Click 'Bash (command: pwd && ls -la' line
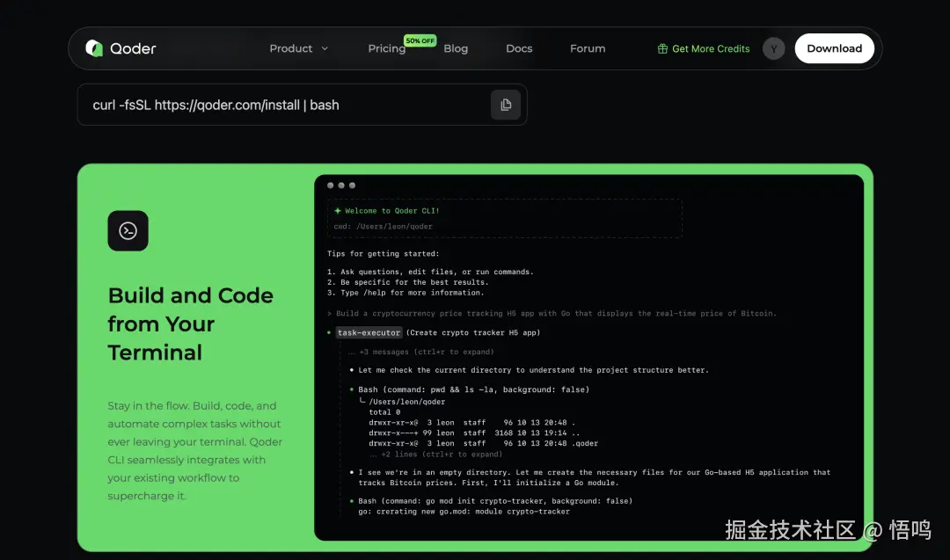This screenshot has height=560, width=950. point(474,389)
